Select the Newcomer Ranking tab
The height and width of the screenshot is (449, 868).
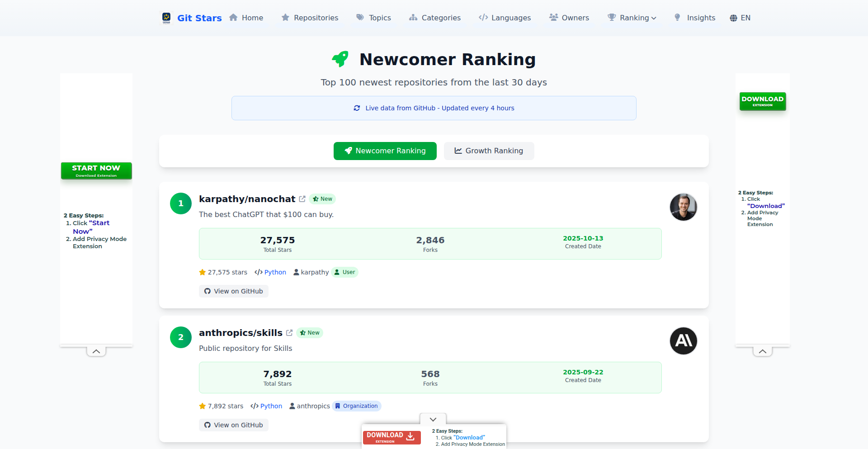(385, 151)
